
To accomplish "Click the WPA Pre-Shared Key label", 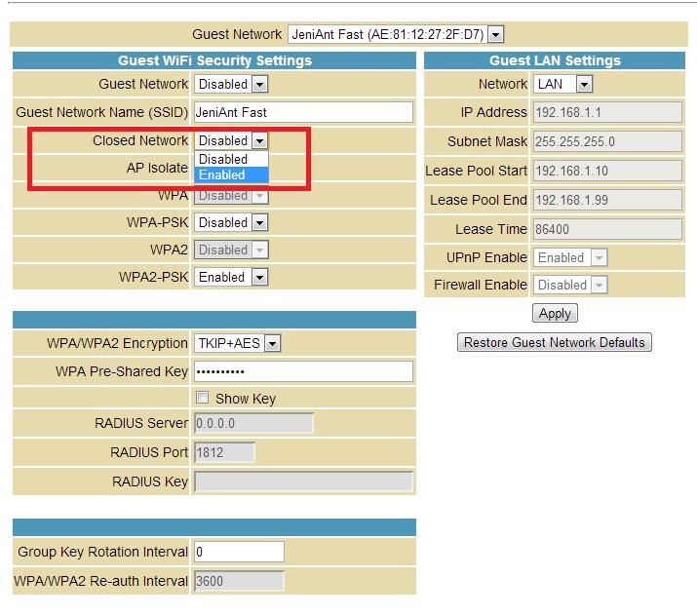I will [x=122, y=371].
